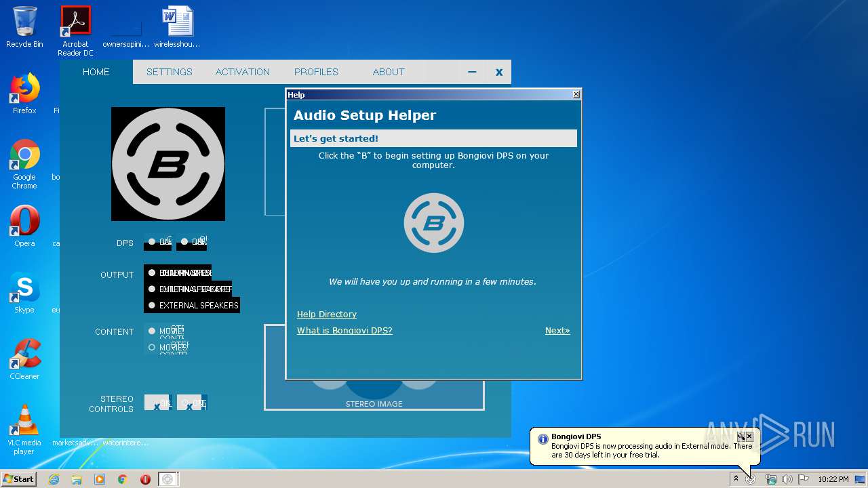Open the ABOUT tab
Viewport: 868px width, 488px height.
(x=389, y=72)
